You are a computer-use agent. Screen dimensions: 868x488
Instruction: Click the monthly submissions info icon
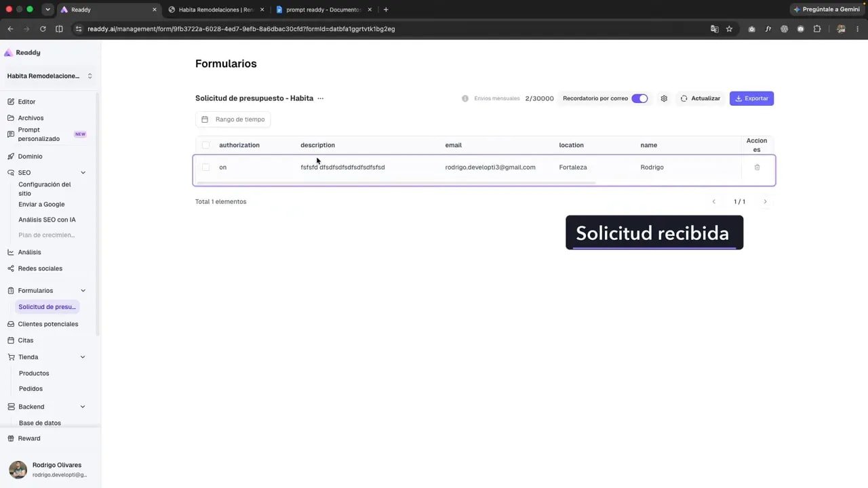(x=465, y=98)
